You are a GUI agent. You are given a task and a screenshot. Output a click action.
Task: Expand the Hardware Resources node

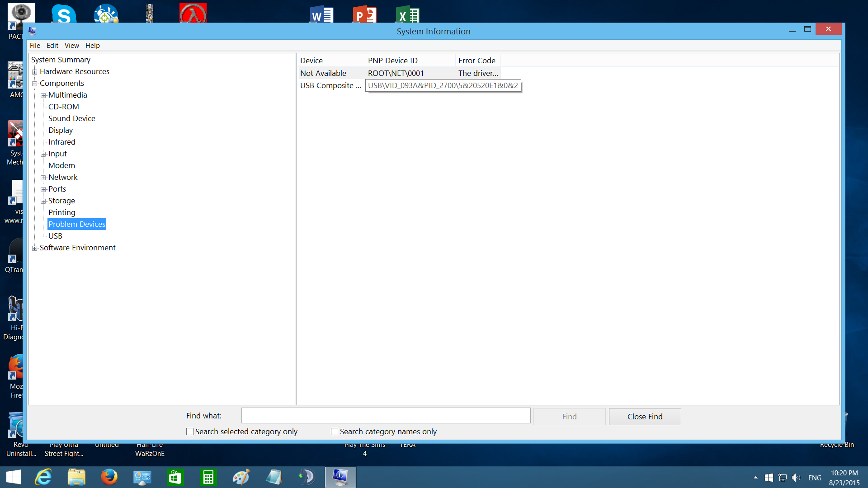35,72
